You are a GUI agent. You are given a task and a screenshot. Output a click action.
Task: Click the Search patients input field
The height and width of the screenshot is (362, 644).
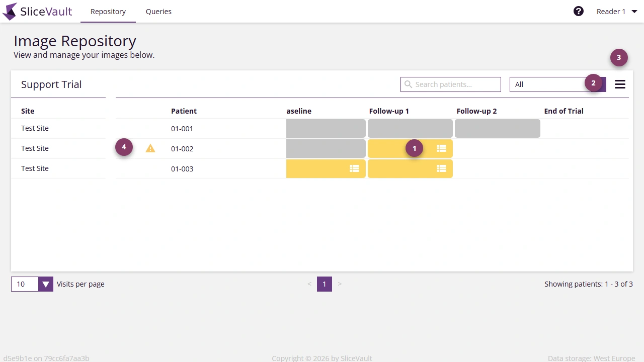click(x=451, y=84)
